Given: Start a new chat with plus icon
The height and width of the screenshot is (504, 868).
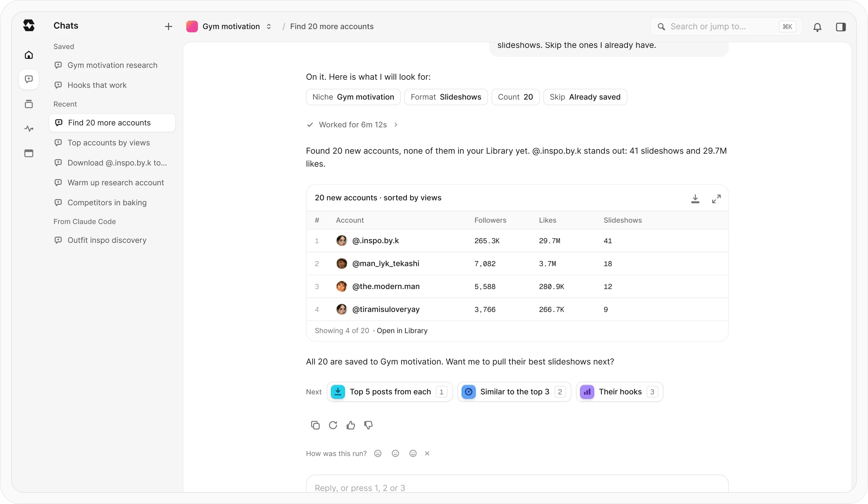Looking at the screenshot, I should click(168, 27).
